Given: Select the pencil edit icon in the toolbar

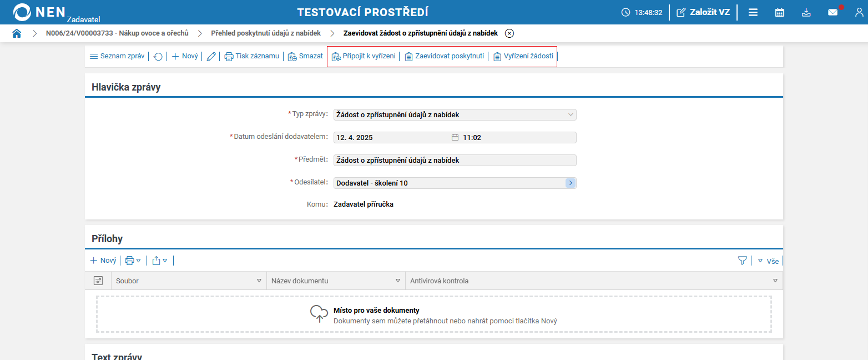Looking at the screenshot, I should coord(211,56).
